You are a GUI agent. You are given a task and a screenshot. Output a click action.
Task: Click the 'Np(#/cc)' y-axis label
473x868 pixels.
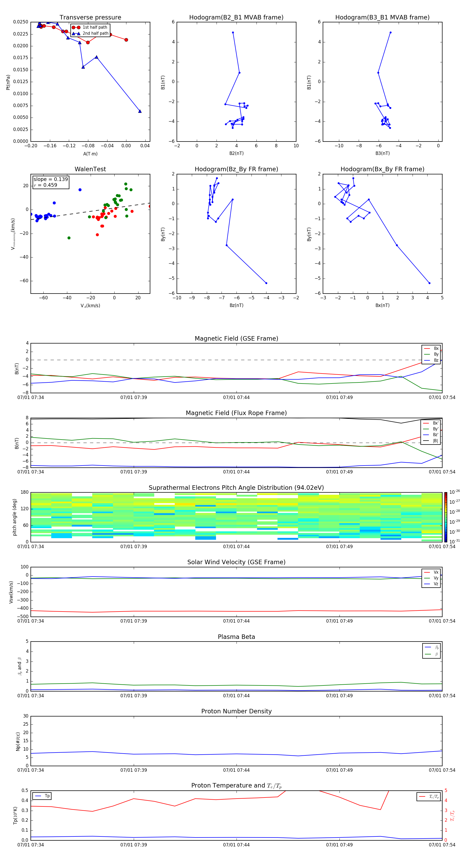[x=18, y=741]
